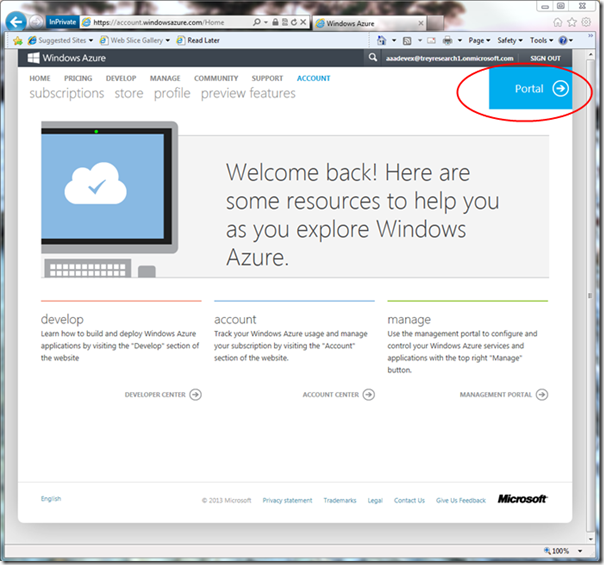Click the Azure site search magnifier icon
Screen dimensions: 604x565
point(372,58)
